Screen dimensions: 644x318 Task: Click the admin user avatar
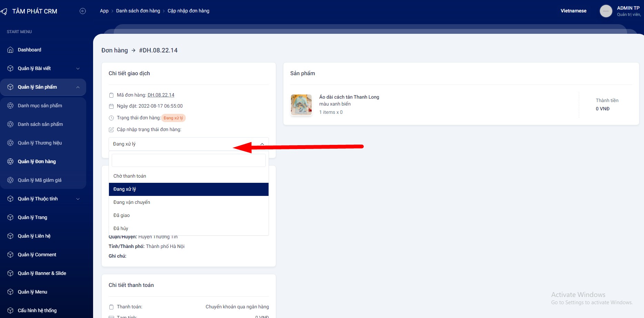pyautogui.click(x=606, y=11)
